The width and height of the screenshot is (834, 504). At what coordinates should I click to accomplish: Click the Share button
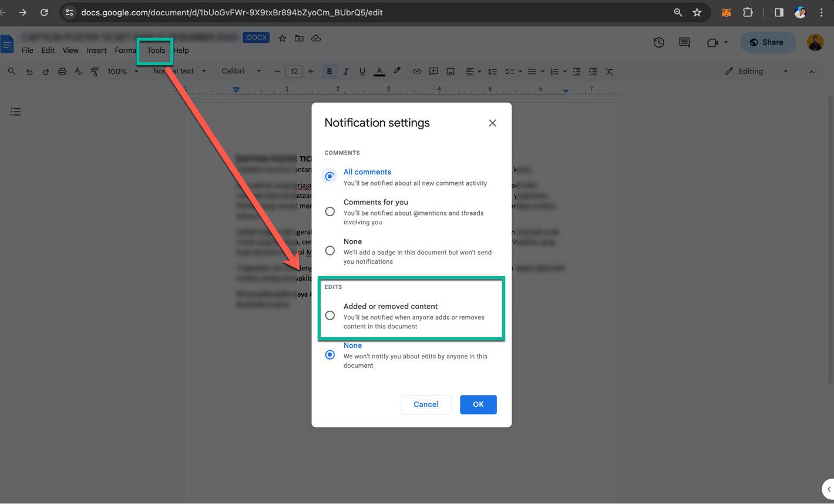pyautogui.click(x=768, y=42)
